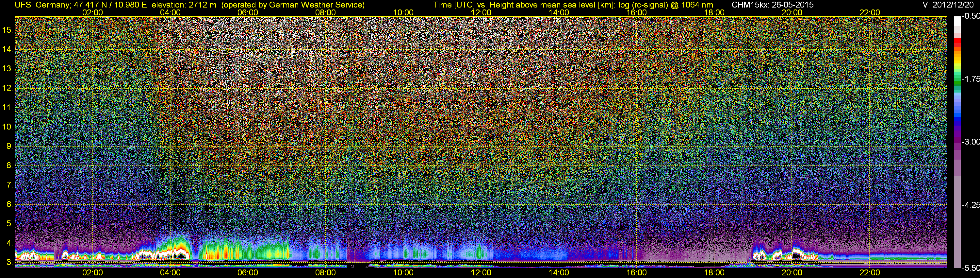This screenshot has height=278, width=980.
Task: Click the '-5.50' color scale value
Action: [971, 268]
